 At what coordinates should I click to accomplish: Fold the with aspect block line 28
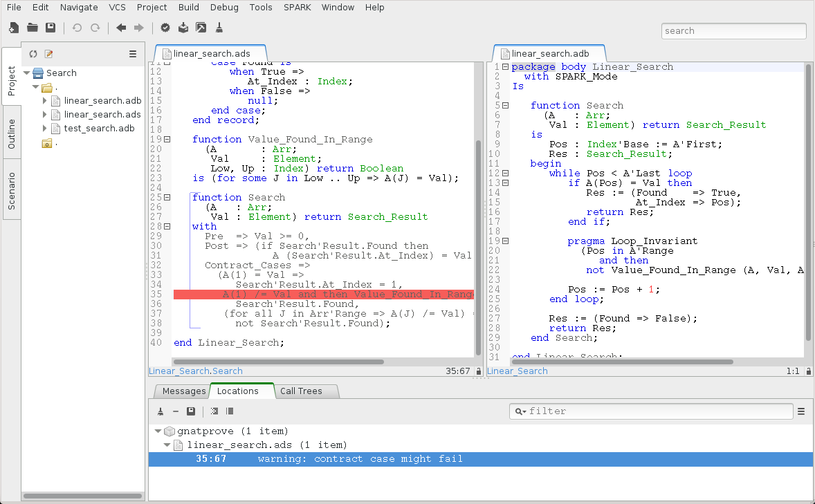tap(167, 227)
